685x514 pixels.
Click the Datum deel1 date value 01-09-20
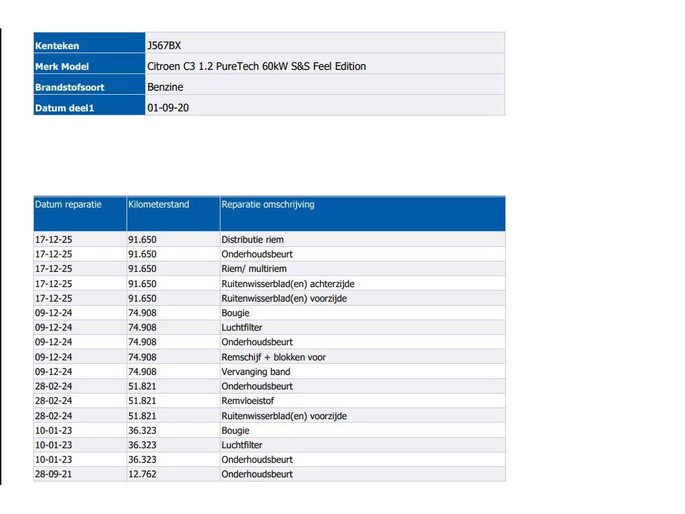point(168,108)
